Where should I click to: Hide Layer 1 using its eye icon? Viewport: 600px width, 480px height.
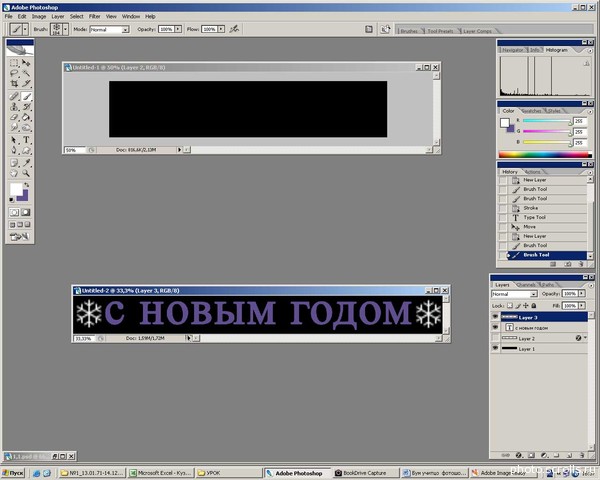click(496, 349)
